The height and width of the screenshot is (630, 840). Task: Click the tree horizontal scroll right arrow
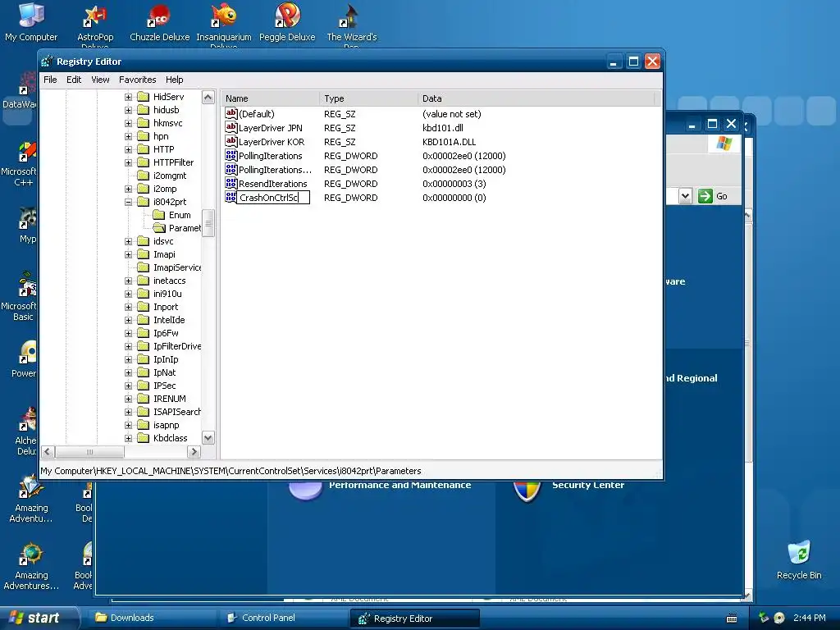[x=194, y=452]
